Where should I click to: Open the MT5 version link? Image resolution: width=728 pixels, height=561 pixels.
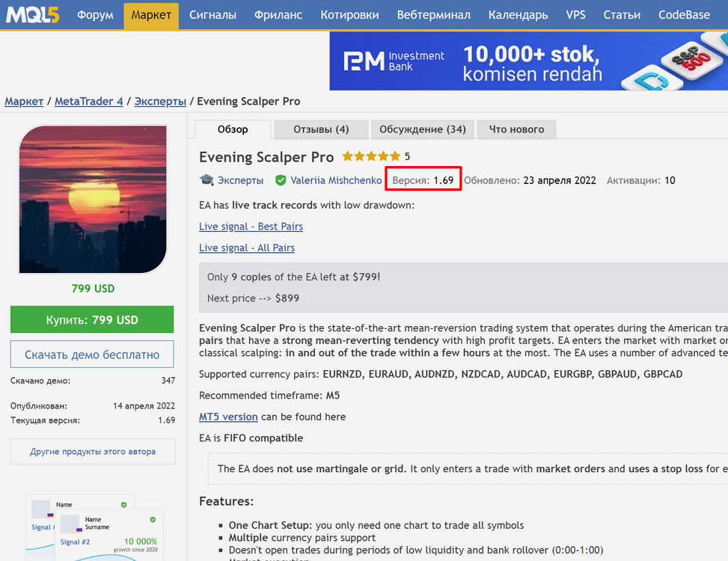coord(228,417)
